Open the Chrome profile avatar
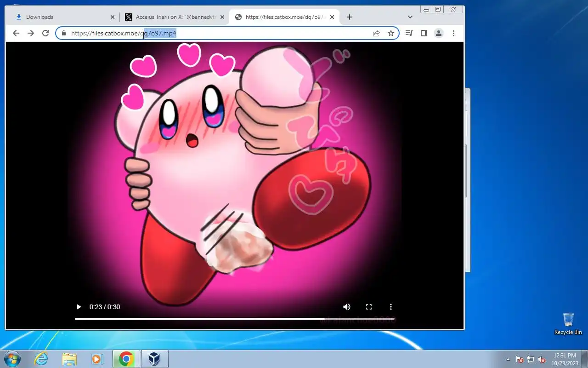Viewport: 588px width, 368px height. click(x=439, y=33)
